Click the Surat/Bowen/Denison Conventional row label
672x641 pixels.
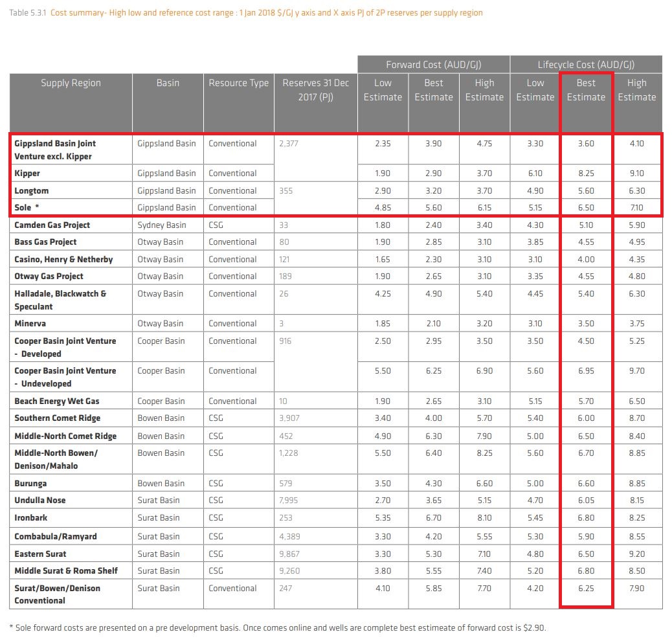coord(57,594)
